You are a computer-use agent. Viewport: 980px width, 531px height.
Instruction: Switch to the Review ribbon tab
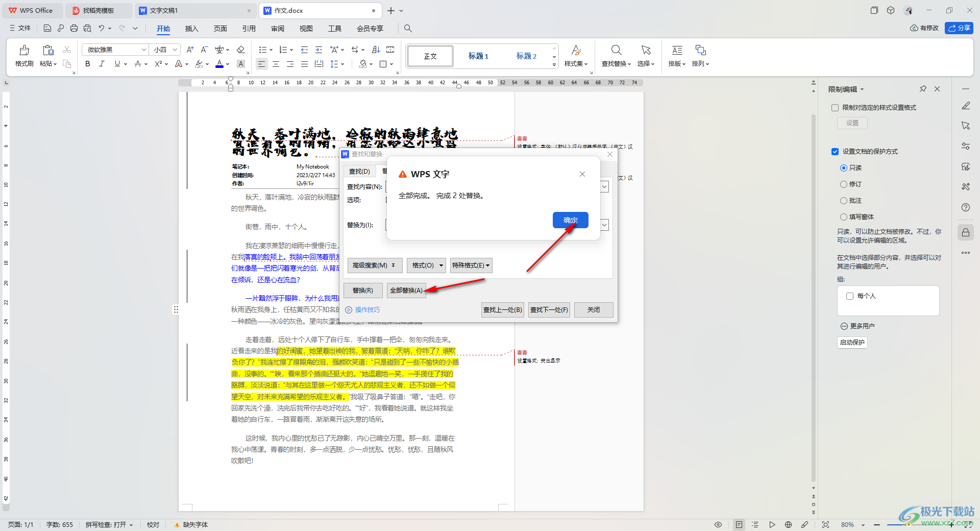[x=277, y=29]
